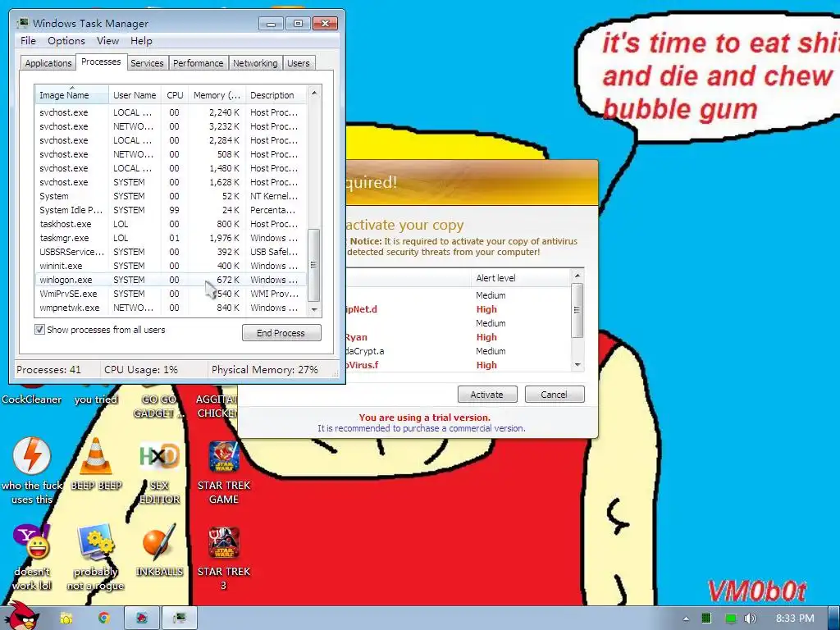
Task: Click the dark green CPU tray icon
Action: click(706, 619)
